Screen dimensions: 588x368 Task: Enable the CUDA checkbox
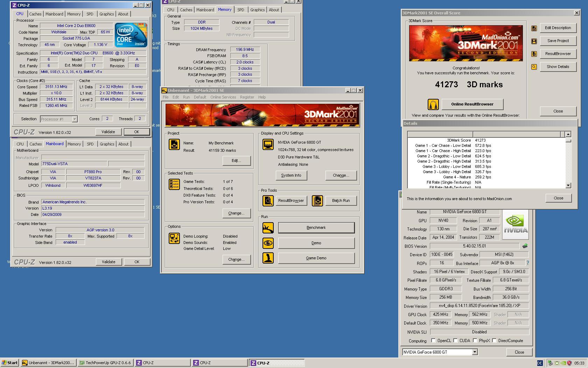(455, 340)
